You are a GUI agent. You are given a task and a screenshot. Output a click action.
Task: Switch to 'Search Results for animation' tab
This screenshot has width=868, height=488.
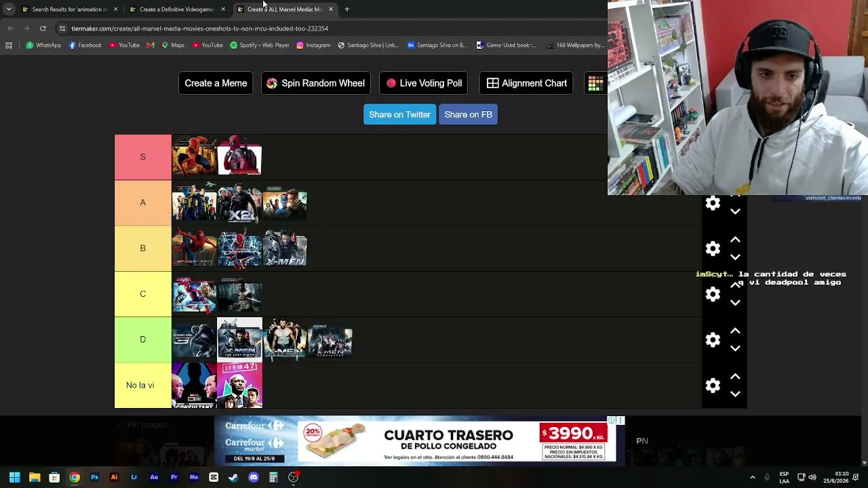[70, 9]
